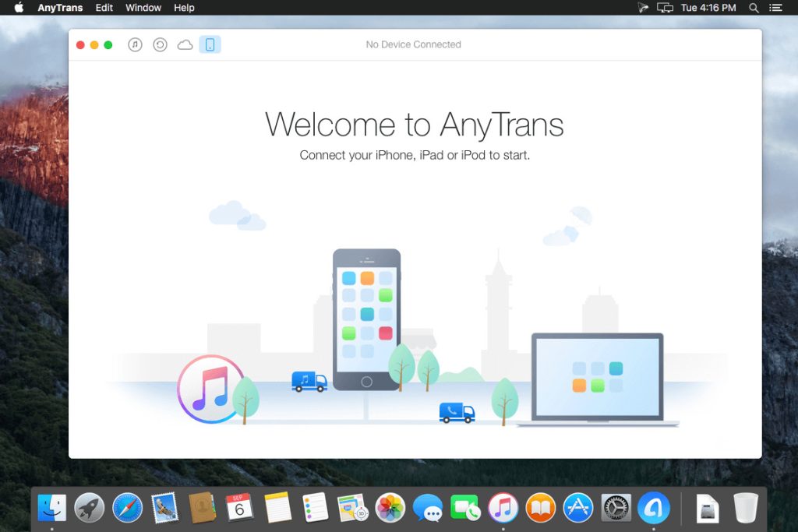Open iTunes from the Dock

pyautogui.click(x=503, y=508)
